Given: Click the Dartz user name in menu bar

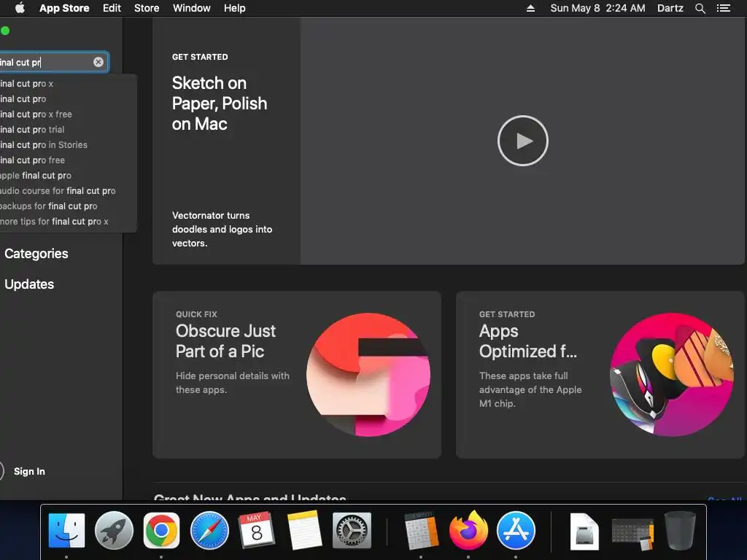Looking at the screenshot, I should (x=670, y=8).
